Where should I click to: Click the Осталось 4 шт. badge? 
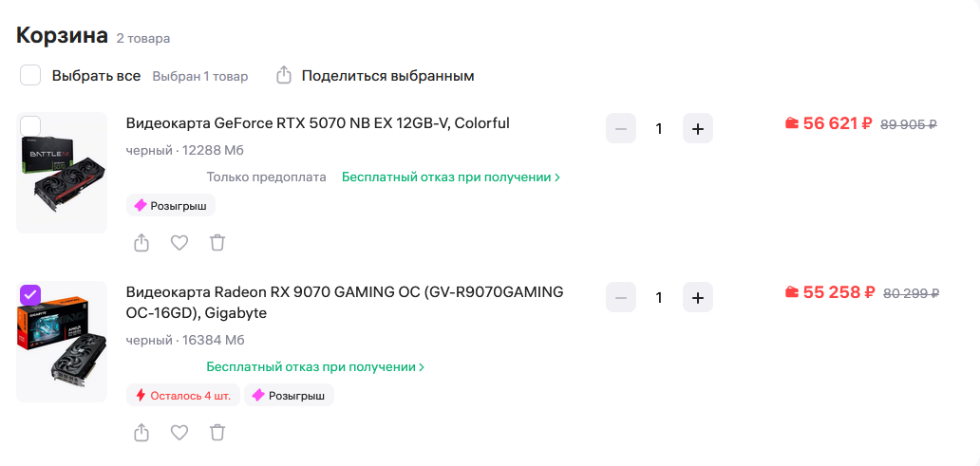point(183,395)
